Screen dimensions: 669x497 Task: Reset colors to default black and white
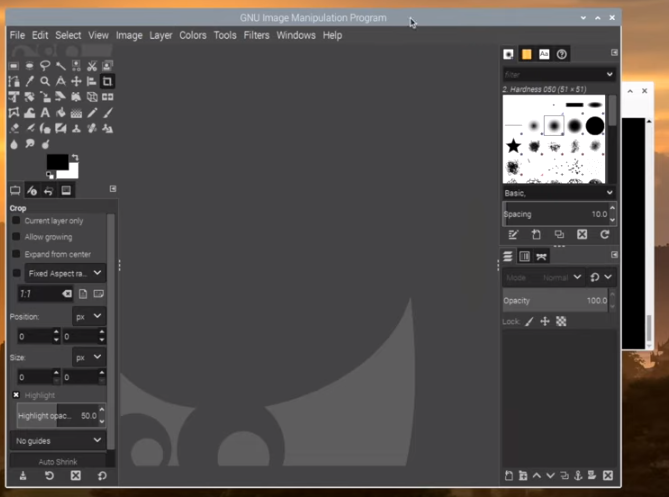tap(50, 175)
